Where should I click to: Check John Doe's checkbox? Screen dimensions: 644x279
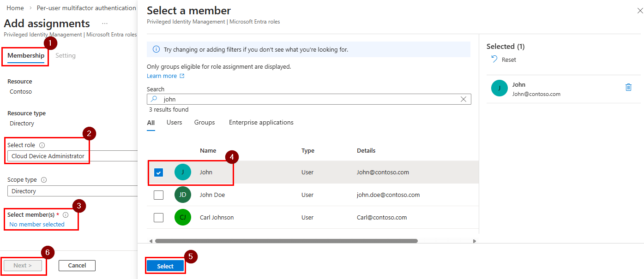tap(158, 195)
